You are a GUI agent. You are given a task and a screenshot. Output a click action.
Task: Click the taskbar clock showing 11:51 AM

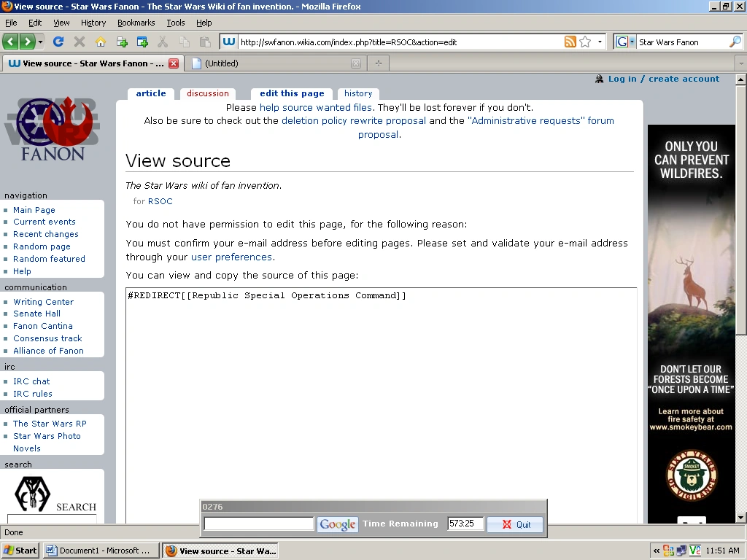723,551
